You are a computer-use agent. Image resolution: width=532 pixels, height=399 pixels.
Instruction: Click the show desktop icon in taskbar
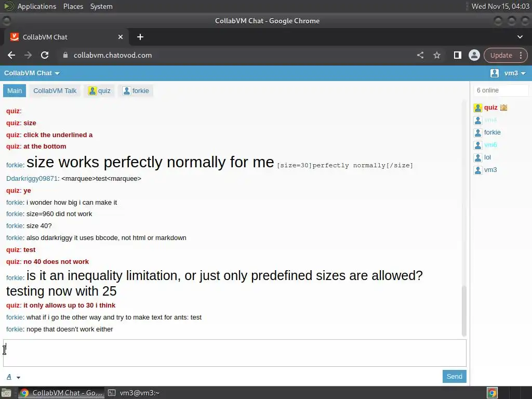(x=6, y=393)
